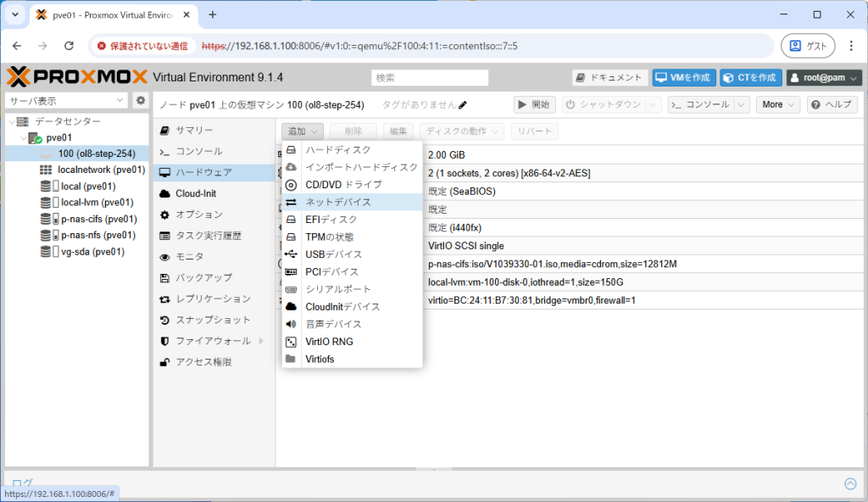868x502 pixels.
Task: Click the log panel expand arrow icon
Action: 850,483
